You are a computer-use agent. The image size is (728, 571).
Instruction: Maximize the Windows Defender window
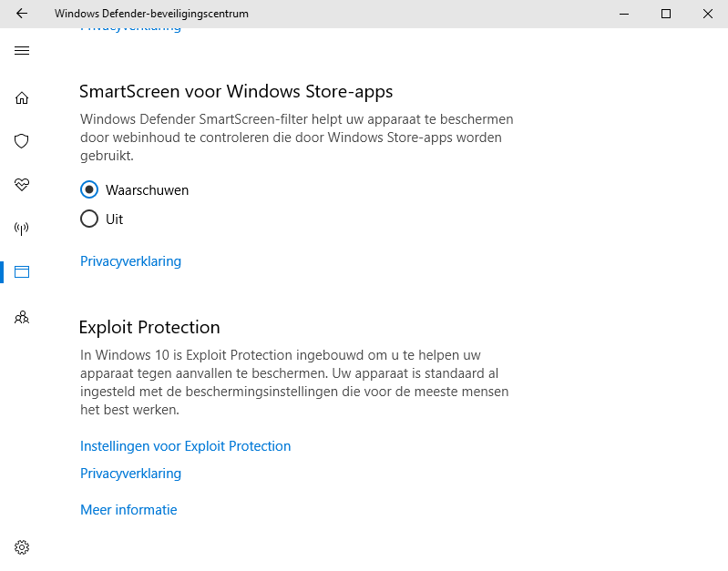coord(666,14)
